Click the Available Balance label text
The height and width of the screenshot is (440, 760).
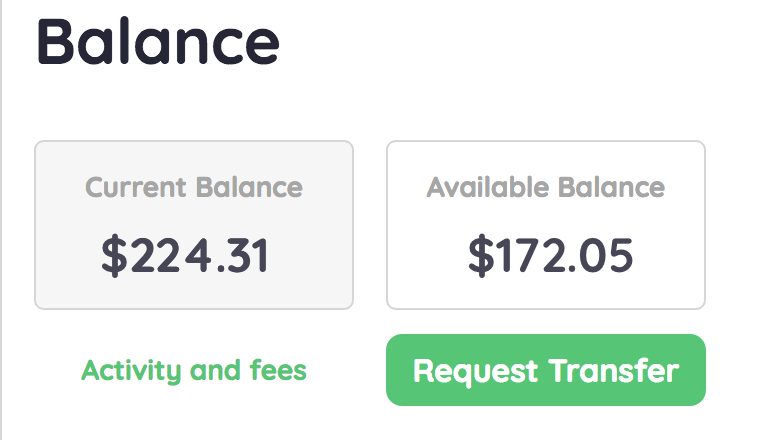click(x=546, y=187)
